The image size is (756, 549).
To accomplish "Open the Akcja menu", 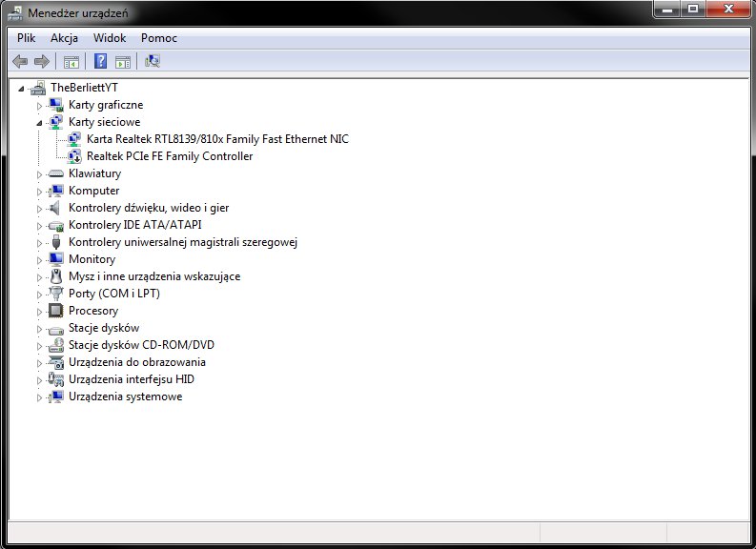I will (x=64, y=38).
